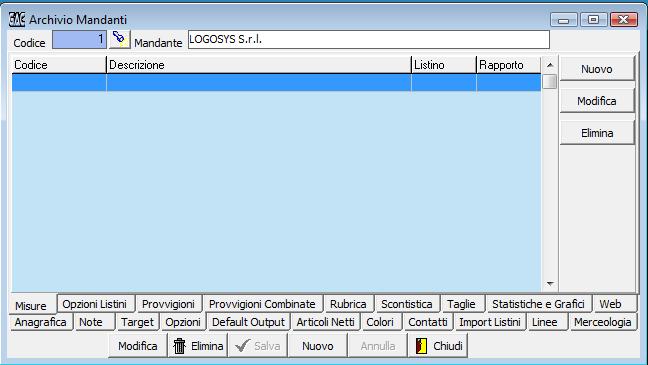Switch to the Provvigioni Combinate tab

point(262,304)
